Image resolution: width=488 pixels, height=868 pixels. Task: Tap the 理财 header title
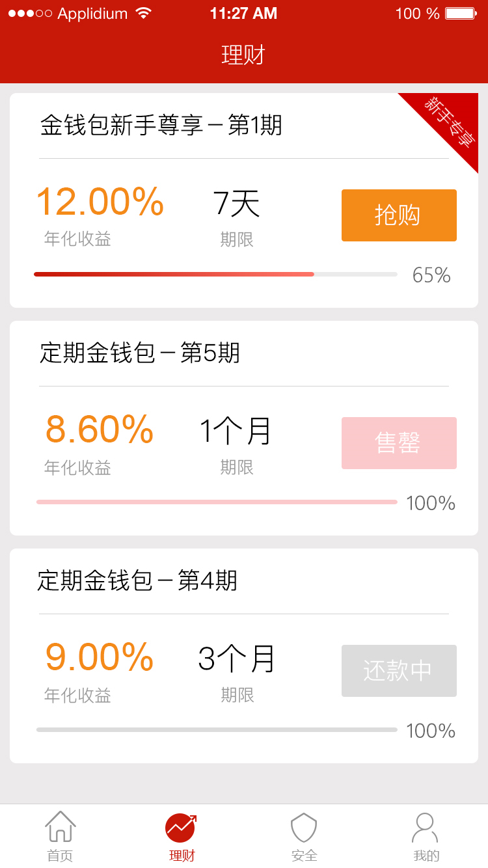(243, 55)
